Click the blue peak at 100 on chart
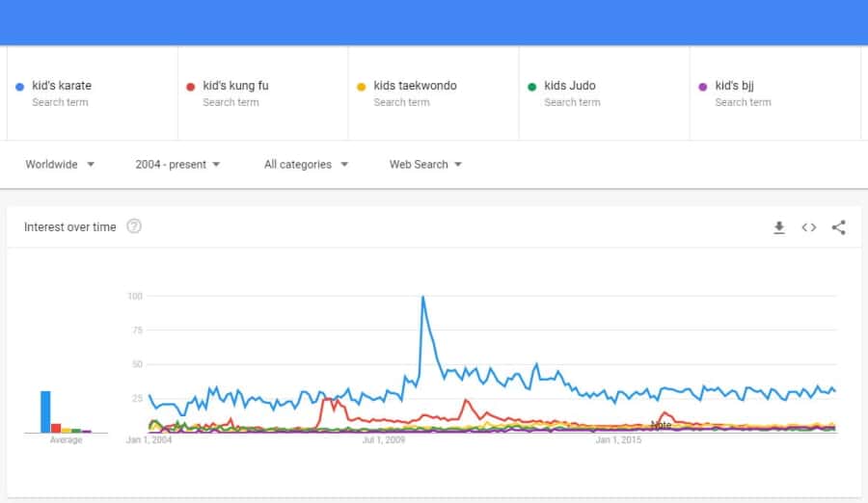 pos(423,297)
